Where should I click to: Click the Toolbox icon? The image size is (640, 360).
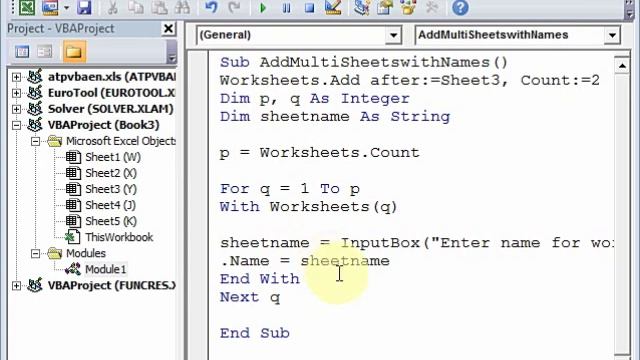(431, 7)
